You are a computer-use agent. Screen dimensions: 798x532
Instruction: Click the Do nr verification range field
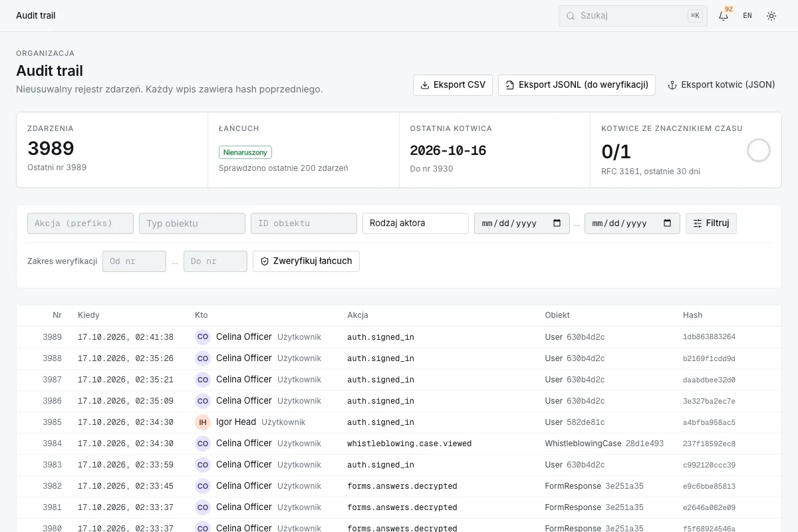point(215,261)
